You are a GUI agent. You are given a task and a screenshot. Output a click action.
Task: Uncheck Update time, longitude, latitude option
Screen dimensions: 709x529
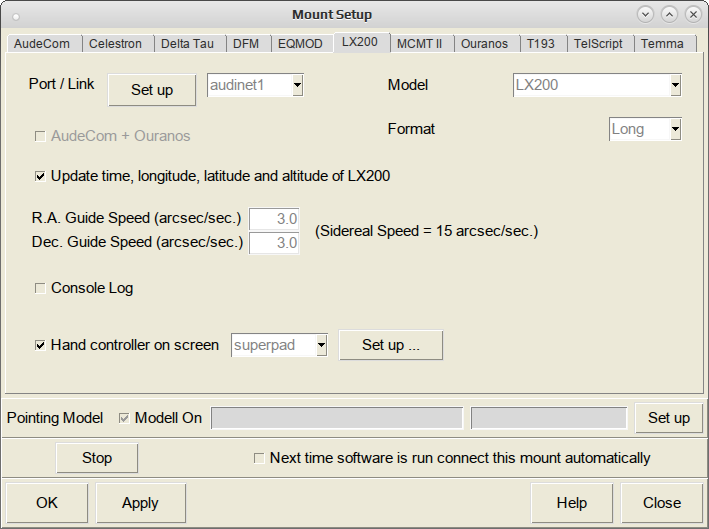(40, 176)
